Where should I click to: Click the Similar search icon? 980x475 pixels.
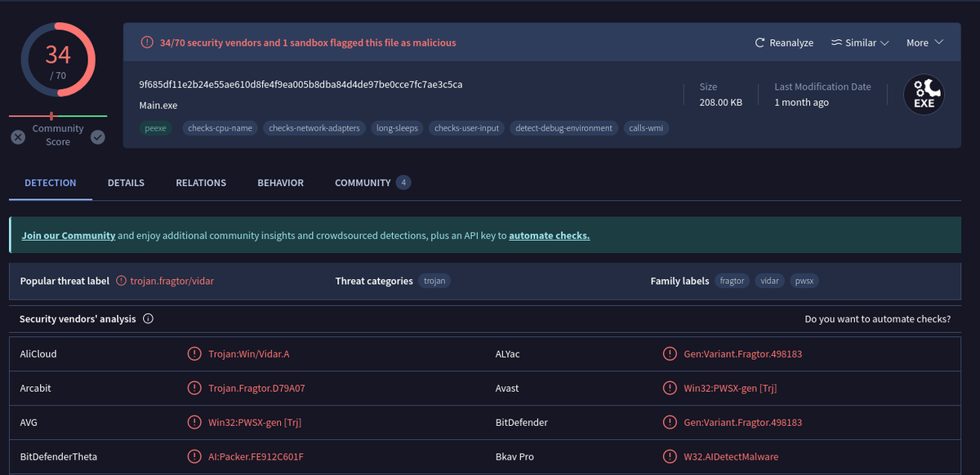[x=836, y=42]
